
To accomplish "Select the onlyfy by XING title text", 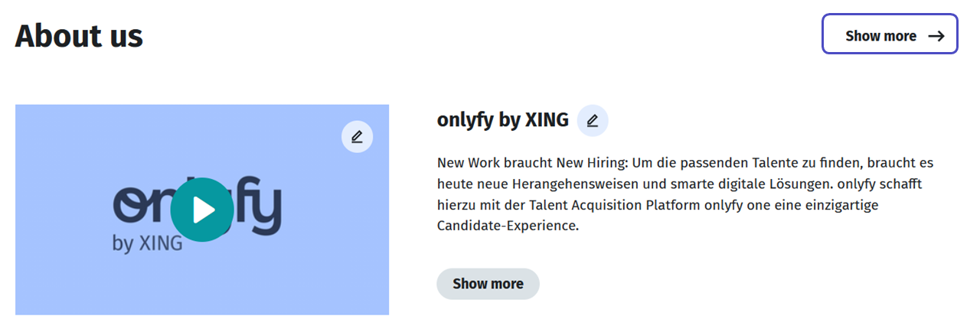I will click(x=502, y=120).
